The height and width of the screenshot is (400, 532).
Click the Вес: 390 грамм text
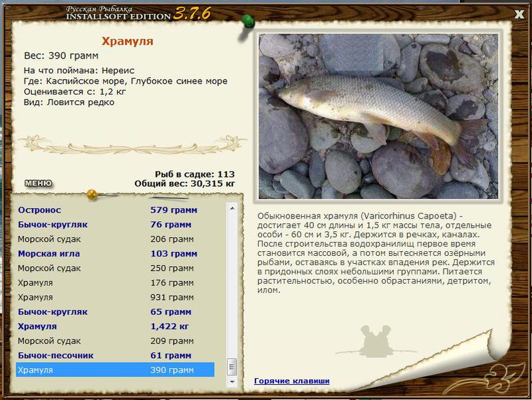pos(61,56)
